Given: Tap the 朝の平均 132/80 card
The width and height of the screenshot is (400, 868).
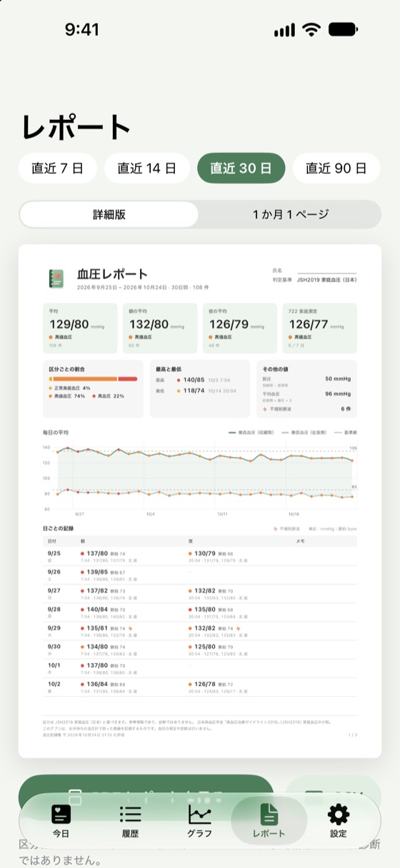Looking at the screenshot, I should pyautogui.click(x=160, y=328).
